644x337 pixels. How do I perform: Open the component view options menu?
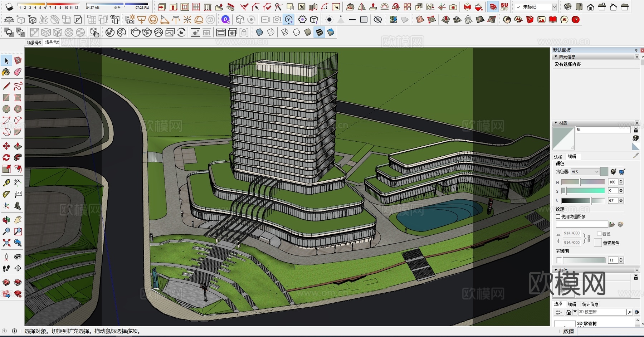pyautogui.click(x=559, y=312)
